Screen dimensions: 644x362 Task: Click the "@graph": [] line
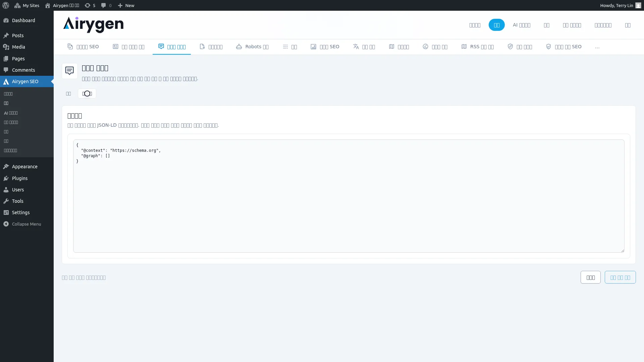(95, 156)
